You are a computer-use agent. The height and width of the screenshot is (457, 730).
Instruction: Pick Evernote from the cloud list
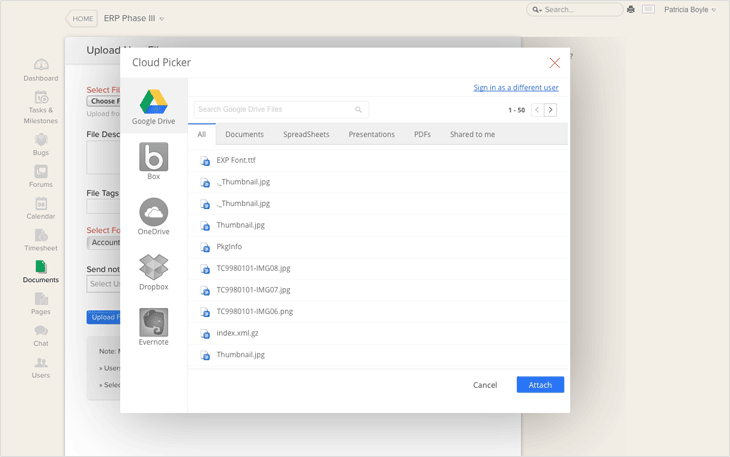pos(153,326)
